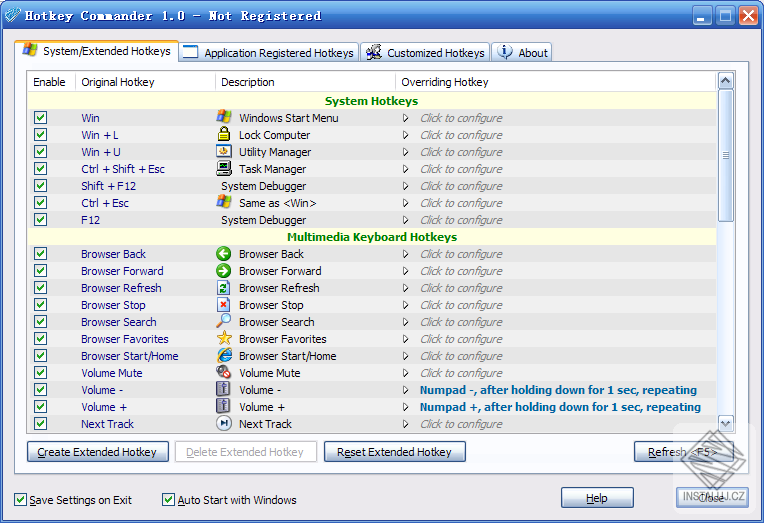Click the list scroll up arrow
764x523 pixels.
point(726,81)
